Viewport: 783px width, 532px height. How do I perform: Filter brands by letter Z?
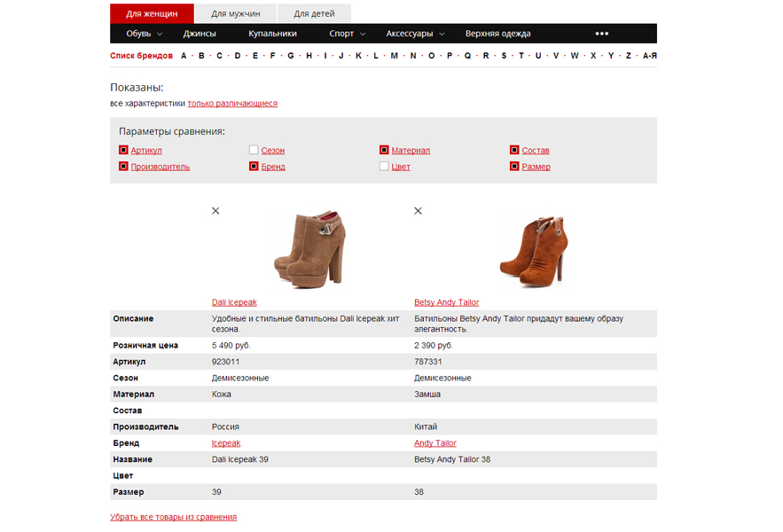click(628, 56)
